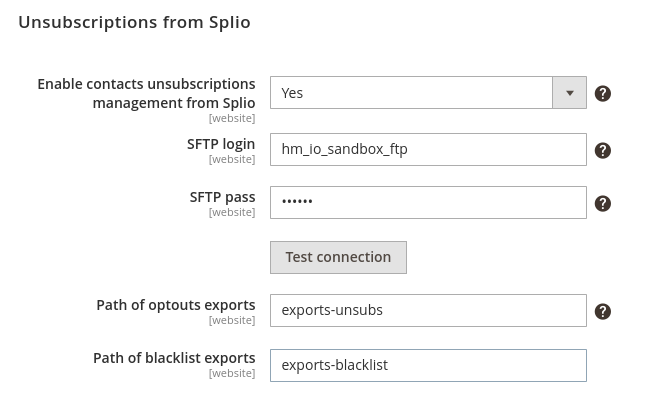Viewport: 645px width, 404px height.
Task: Collapse the 'Unsubscriptions from Splio' section heading
Action: pyautogui.click(x=134, y=22)
